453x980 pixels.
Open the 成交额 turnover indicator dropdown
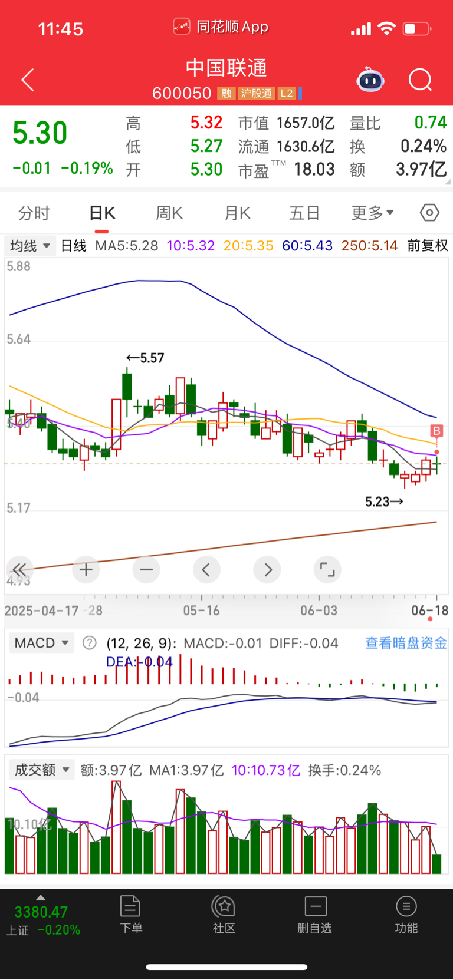(x=41, y=770)
